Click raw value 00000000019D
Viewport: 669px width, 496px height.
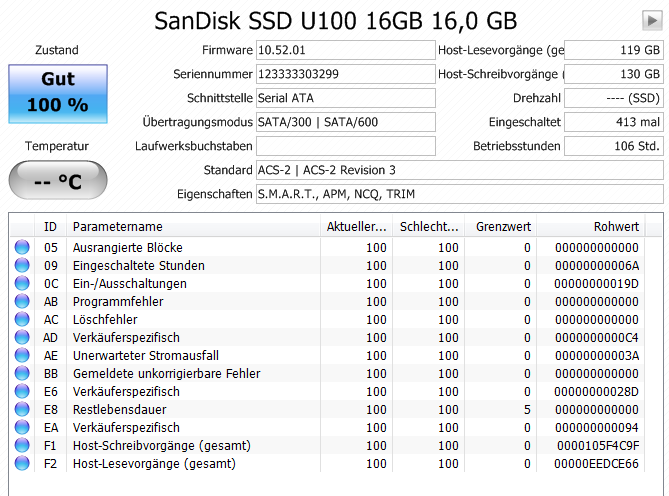596,283
